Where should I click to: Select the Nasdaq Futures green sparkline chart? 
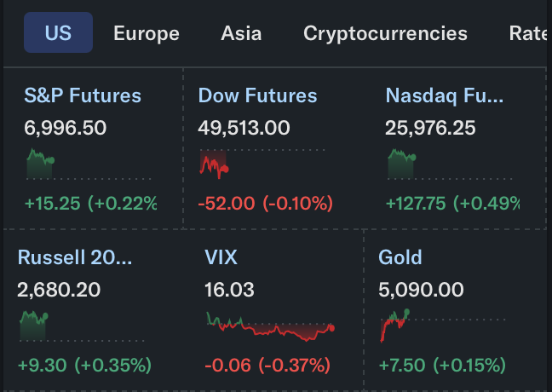point(402,163)
